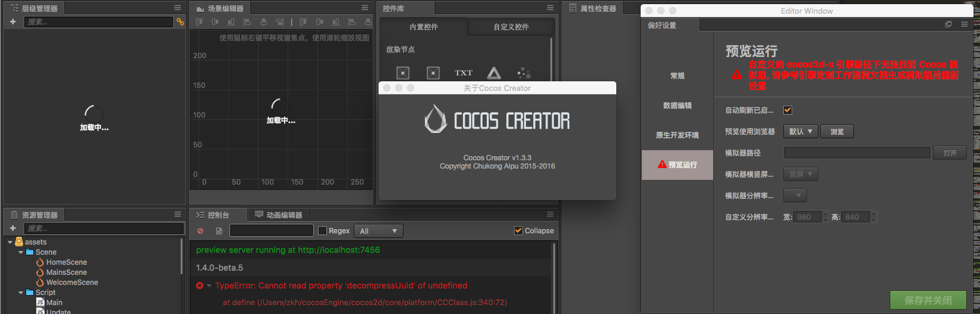The image size is (980, 314).
Task: Click the 资源管理器 search field
Action: (103, 228)
